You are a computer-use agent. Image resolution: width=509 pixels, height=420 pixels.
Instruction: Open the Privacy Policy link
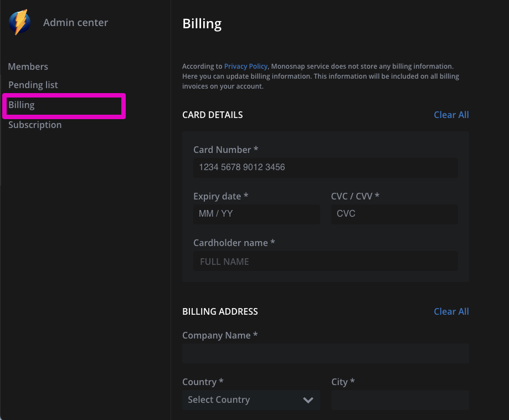tap(246, 66)
